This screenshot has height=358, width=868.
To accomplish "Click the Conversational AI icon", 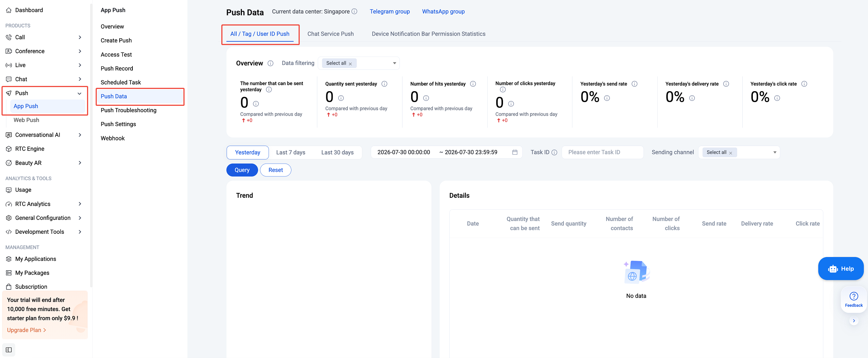I will [x=9, y=135].
